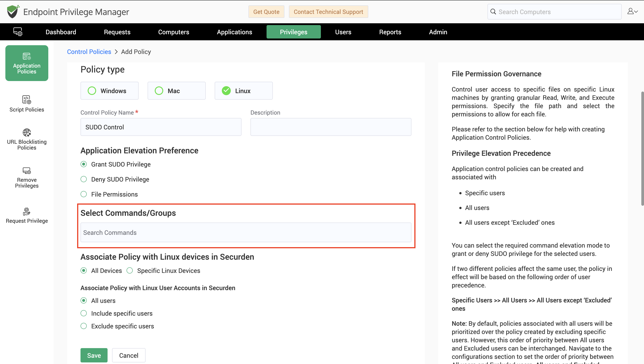This screenshot has width=644, height=364.
Task: Click the search magnifier icon
Action: click(x=493, y=12)
